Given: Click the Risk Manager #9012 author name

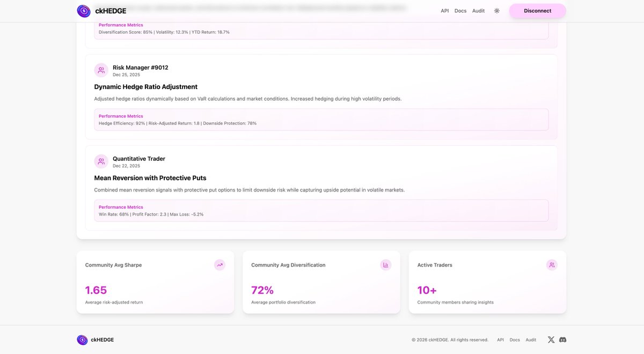Looking at the screenshot, I should (x=141, y=68).
